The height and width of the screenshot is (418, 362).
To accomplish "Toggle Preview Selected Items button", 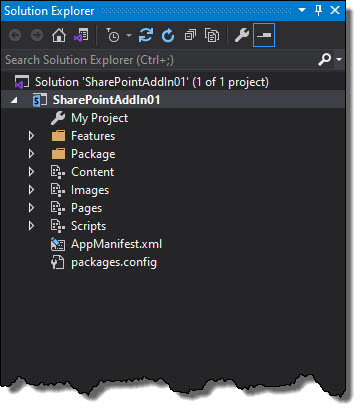I will [264, 35].
